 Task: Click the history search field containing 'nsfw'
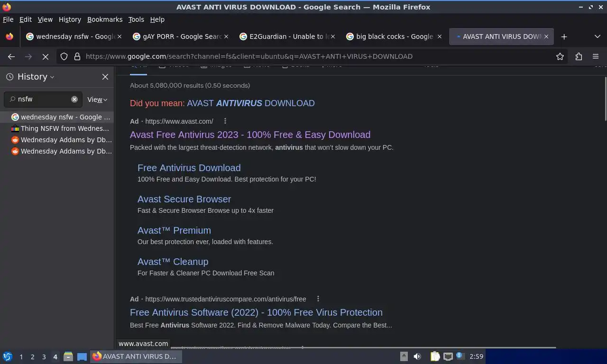click(x=44, y=99)
